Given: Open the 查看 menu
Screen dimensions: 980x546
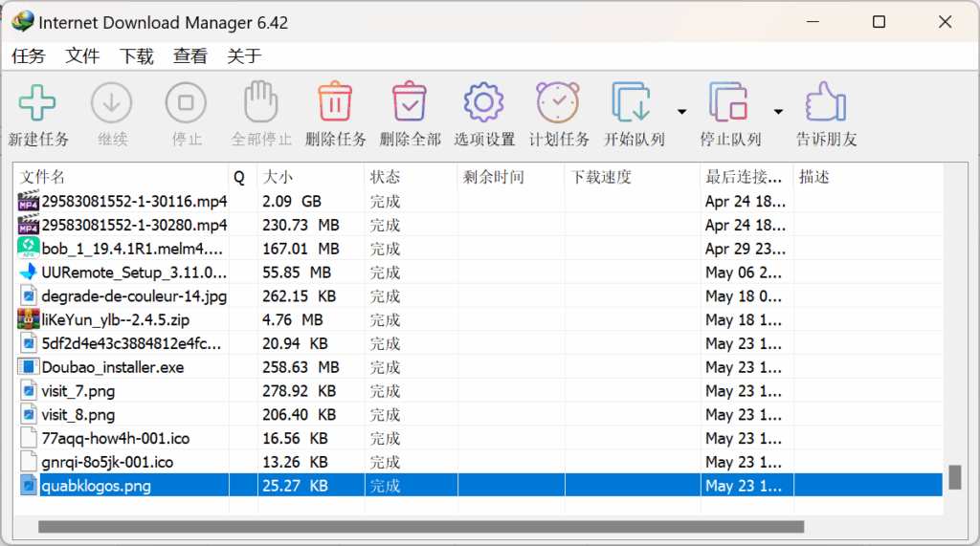Looking at the screenshot, I should click(190, 56).
